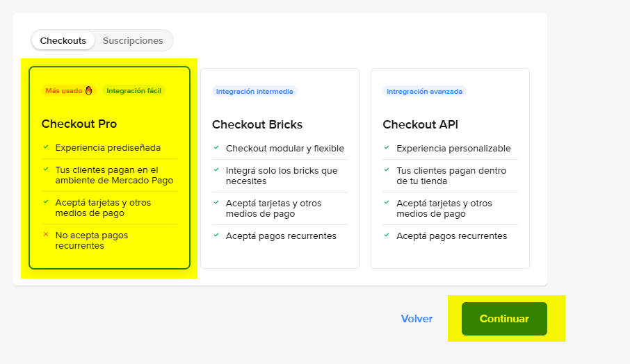630x364 pixels.
Task: Go back with the Volver link
Action: pyautogui.click(x=417, y=319)
